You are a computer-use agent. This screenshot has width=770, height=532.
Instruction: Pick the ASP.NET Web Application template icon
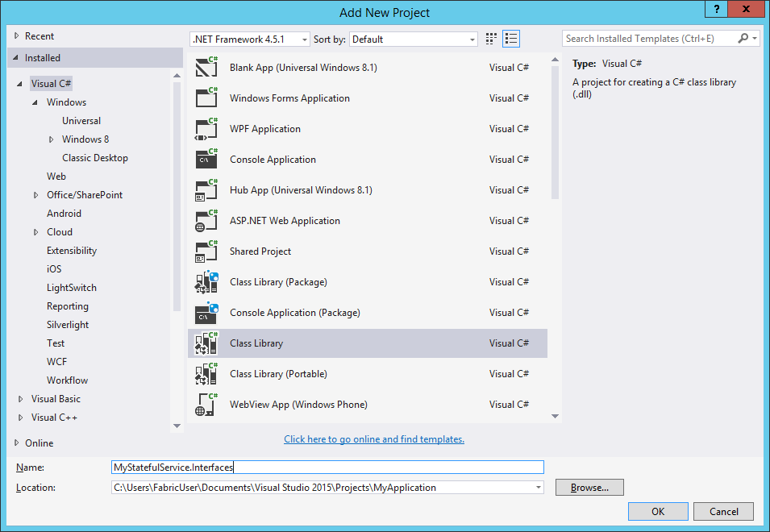pyautogui.click(x=205, y=220)
